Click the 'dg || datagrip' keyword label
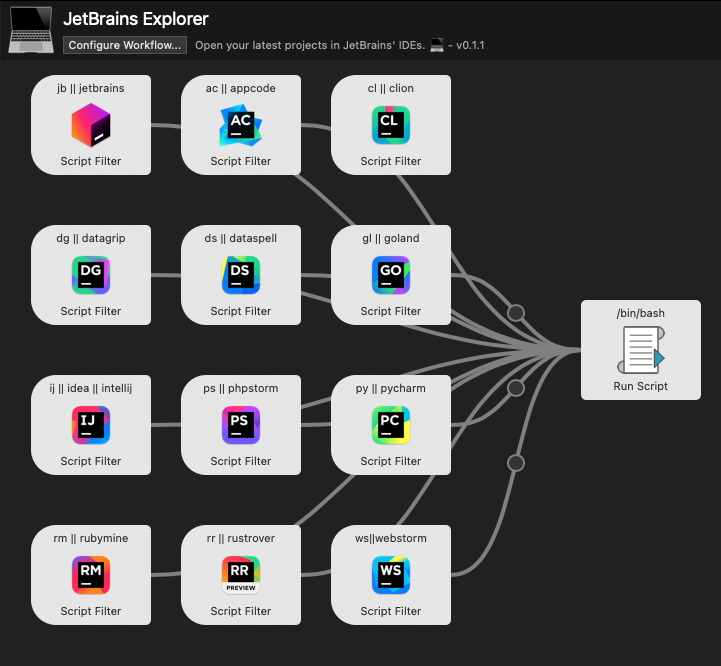This screenshot has height=666, width=721. click(91, 238)
